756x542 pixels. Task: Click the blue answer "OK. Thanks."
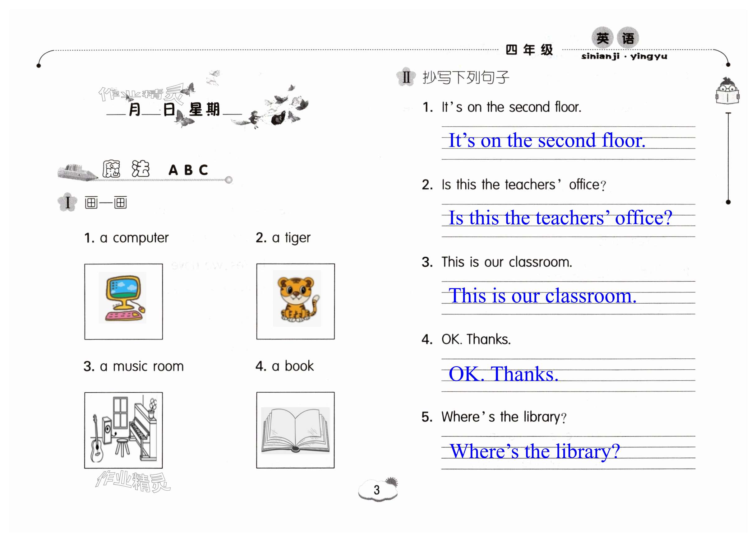point(503,374)
